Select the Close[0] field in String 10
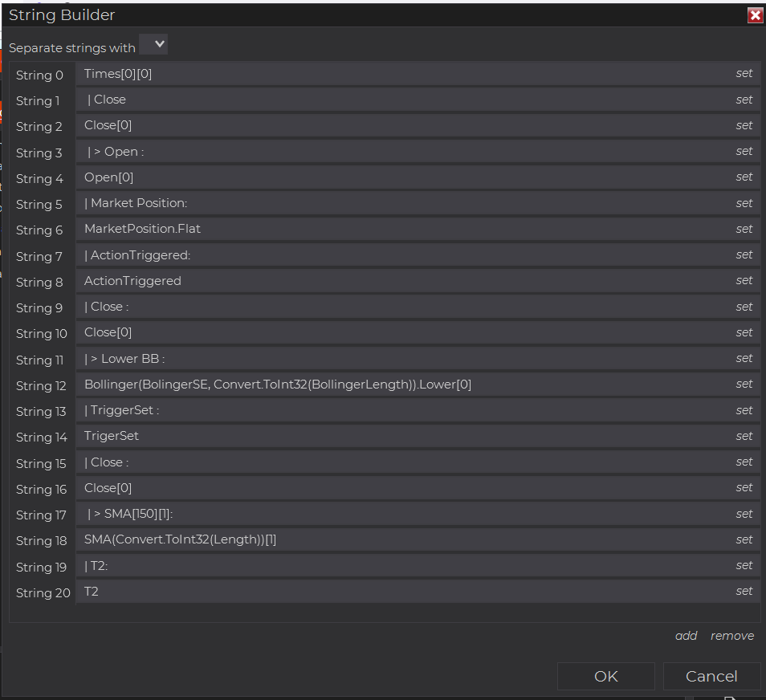The height and width of the screenshot is (700, 766). coord(418,332)
